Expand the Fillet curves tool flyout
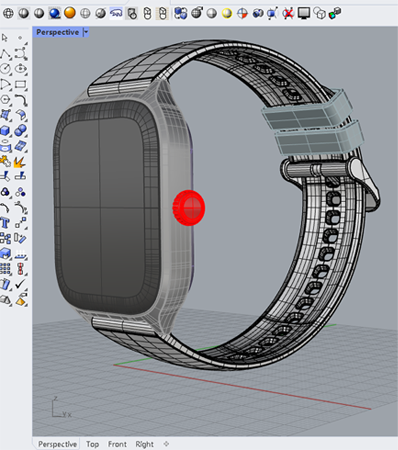Viewport: 398px width, 450px height. 21,100
